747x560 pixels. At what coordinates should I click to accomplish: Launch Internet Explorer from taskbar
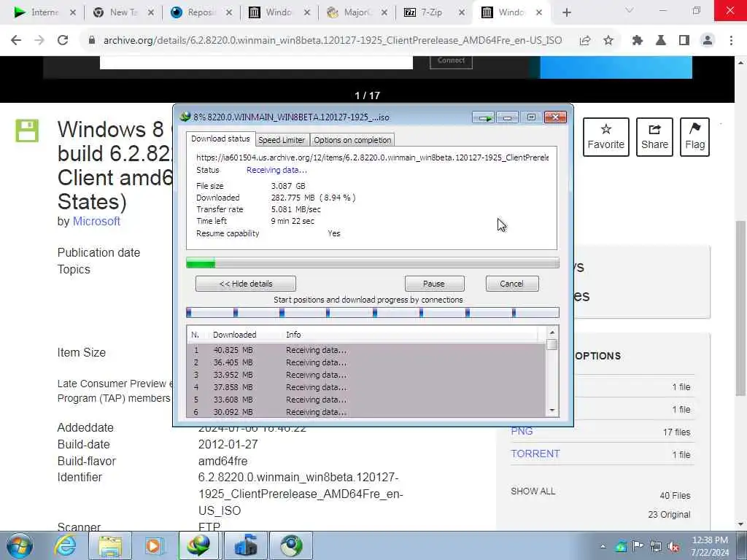(x=65, y=545)
